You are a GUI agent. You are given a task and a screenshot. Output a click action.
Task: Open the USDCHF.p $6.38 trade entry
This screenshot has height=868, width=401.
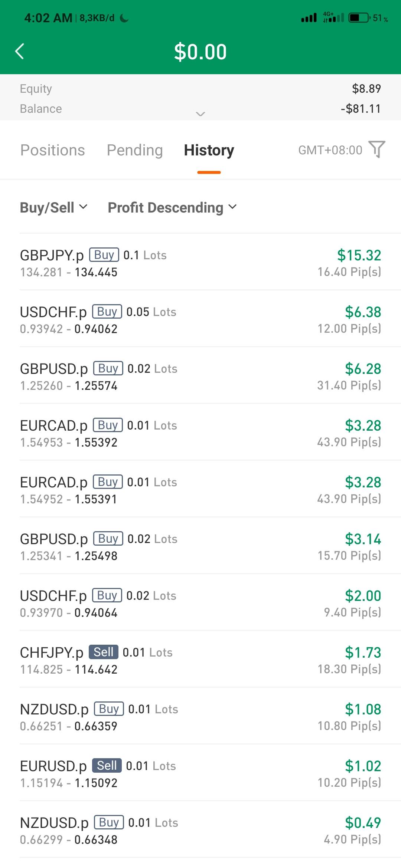[200, 320]
